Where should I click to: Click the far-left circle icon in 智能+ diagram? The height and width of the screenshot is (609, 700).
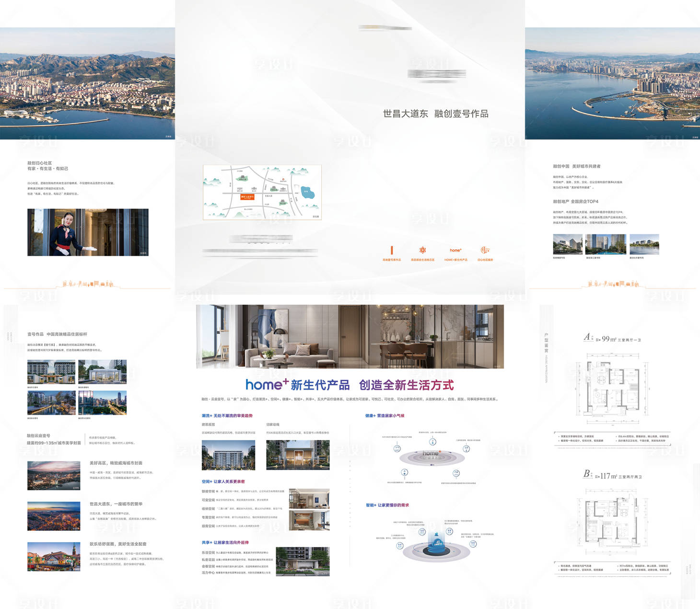(400, 546)
